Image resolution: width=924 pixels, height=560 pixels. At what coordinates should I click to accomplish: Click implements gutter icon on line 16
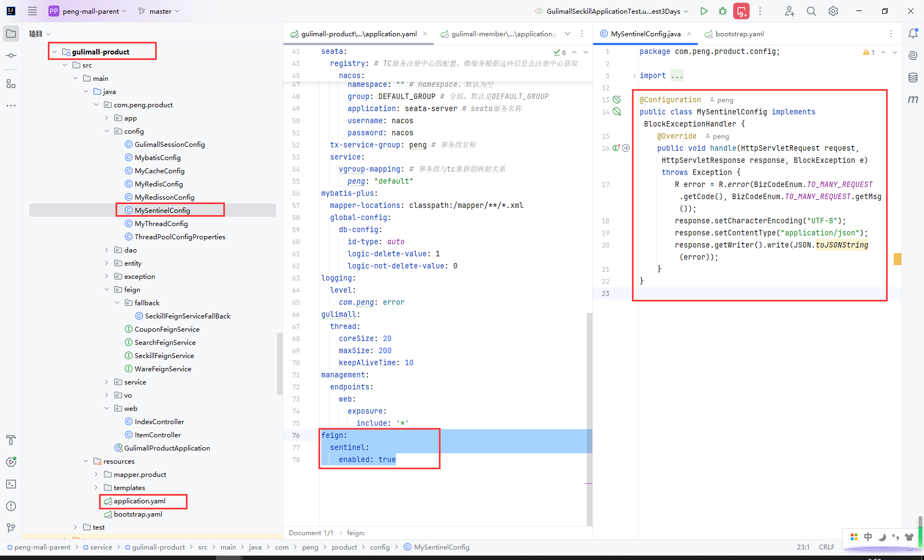(x=617, y=148)
